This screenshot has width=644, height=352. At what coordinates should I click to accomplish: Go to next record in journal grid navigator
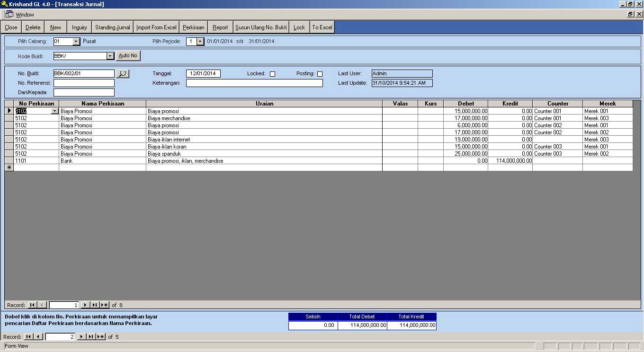(85, 305)
